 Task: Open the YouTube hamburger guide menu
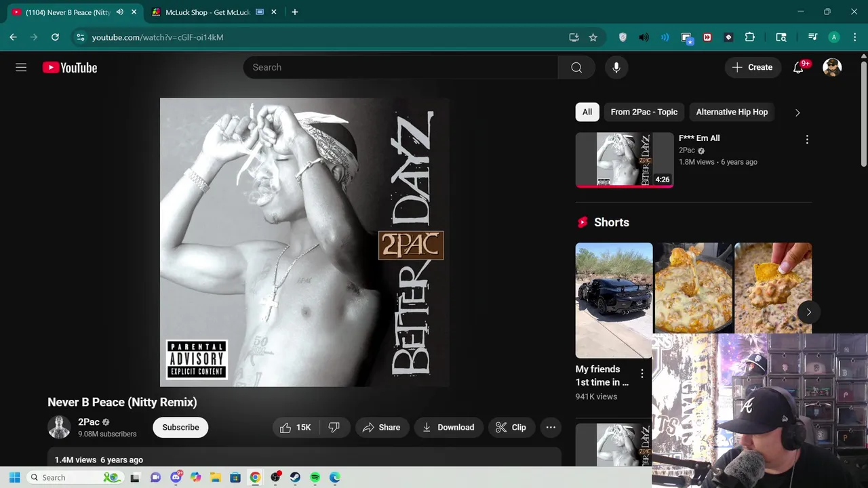pyautogui.click(x=21, y=67)
